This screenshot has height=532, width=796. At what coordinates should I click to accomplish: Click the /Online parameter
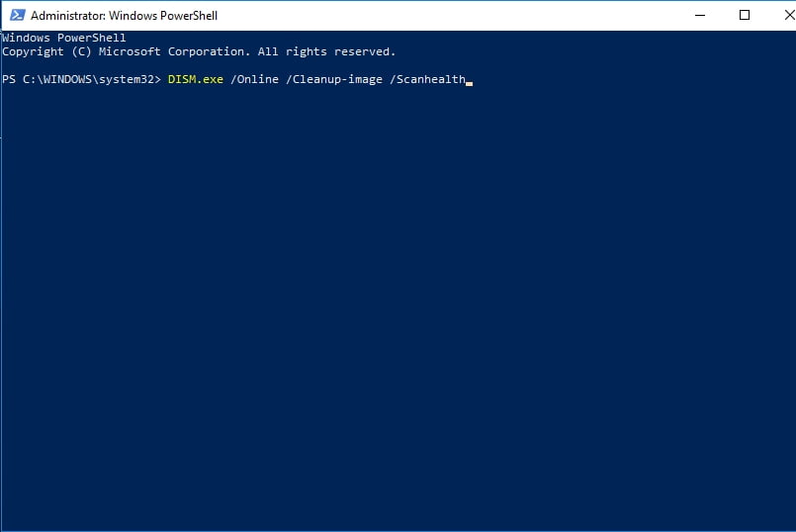coord(254,79)
